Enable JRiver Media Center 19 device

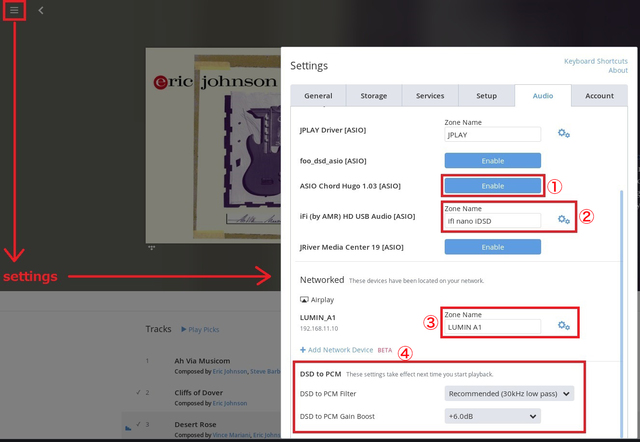click(492, 247)
